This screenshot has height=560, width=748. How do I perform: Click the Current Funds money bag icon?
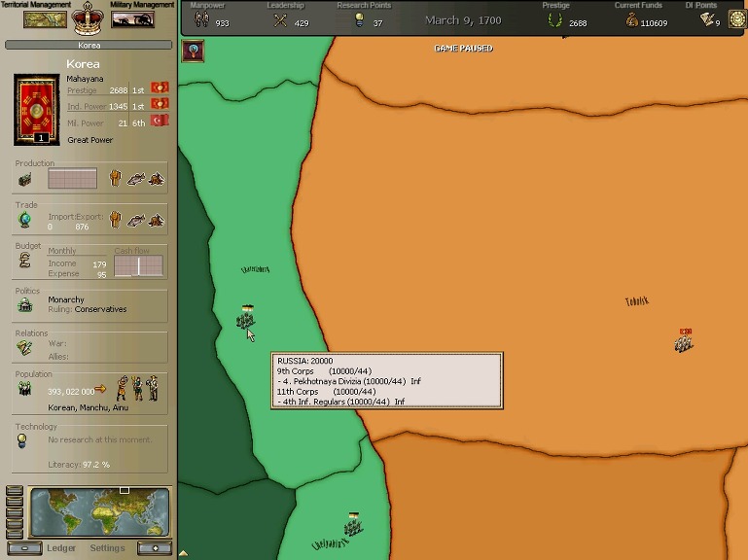631,20
